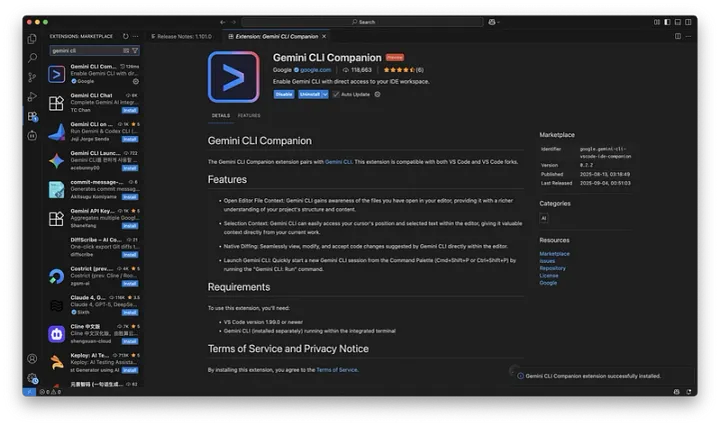The height and width of the screenshot is (426, 720).
Task: Install the Claude 4 extension by Sixth
Action: (x=129, y=313)
